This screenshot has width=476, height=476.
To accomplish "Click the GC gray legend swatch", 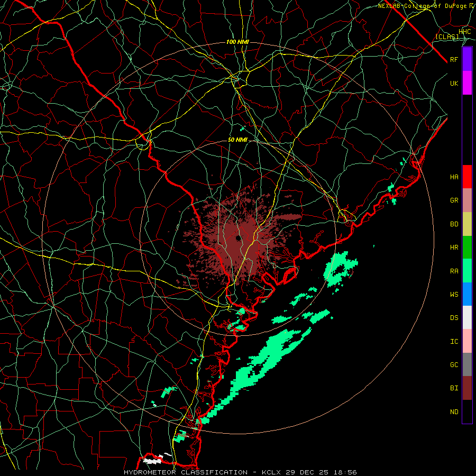I will pyautogui.click(x=467, y=364).
